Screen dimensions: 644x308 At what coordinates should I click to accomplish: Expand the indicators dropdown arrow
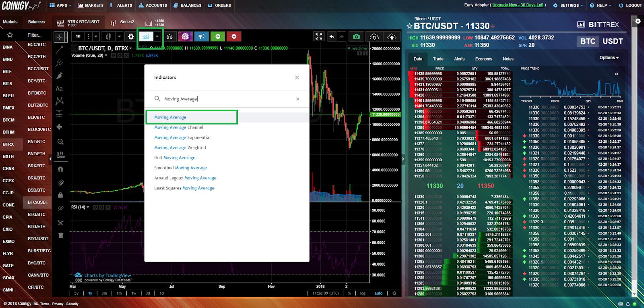click(x=157, y=37)
